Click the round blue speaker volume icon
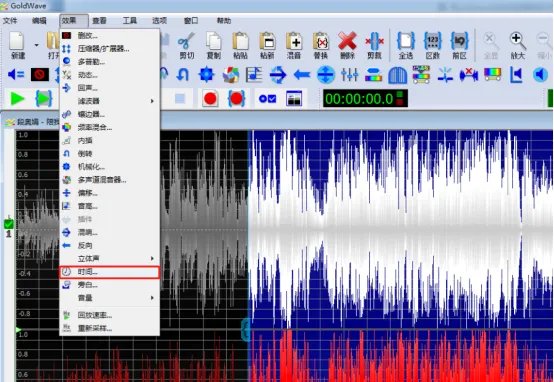Image resolution: width=554 pixels, height=382 pixels. pyautogui.click(x=541, y=75)
